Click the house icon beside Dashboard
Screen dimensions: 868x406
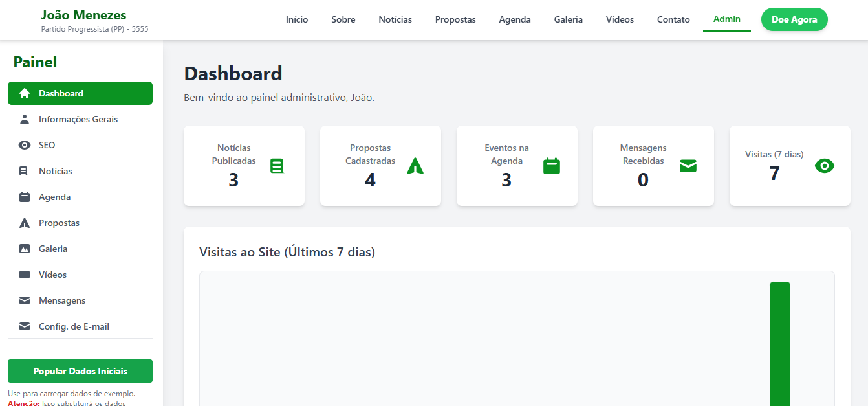point(25,93)
